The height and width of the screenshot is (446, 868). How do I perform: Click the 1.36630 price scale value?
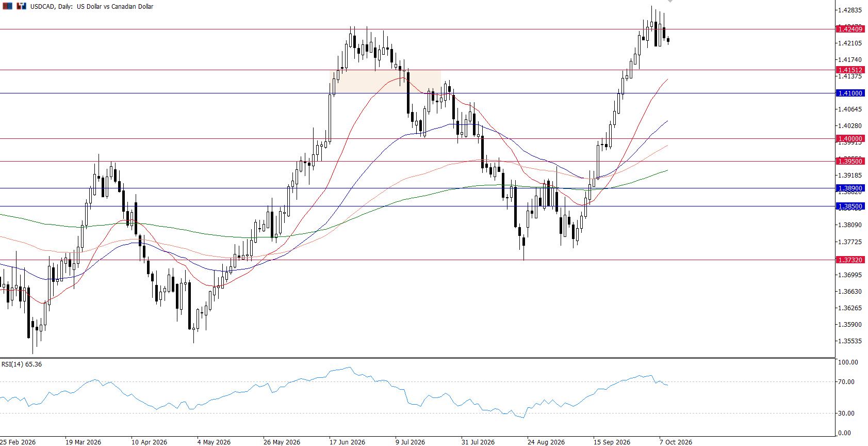point(850,292)
